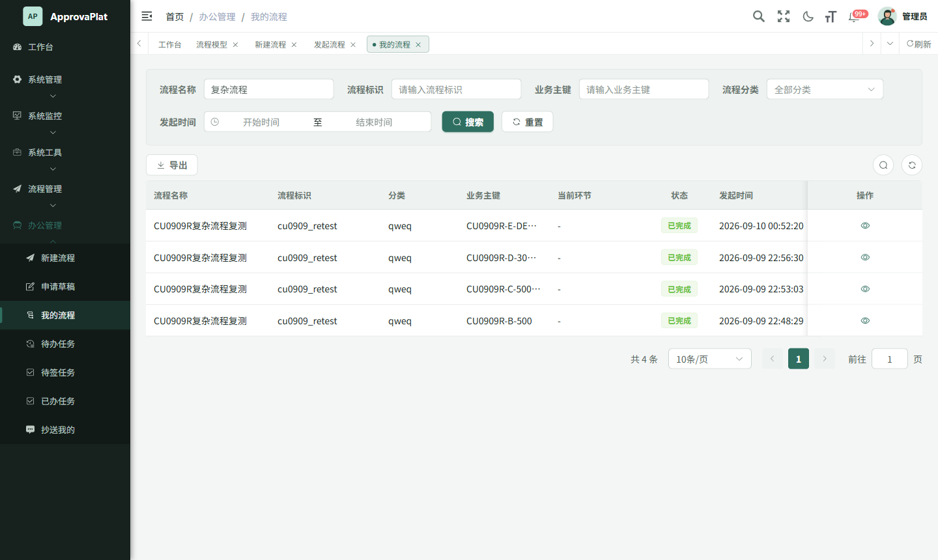Toggle fullscreen mode icon
938x560 pixels.
click(x=784, y=16)
